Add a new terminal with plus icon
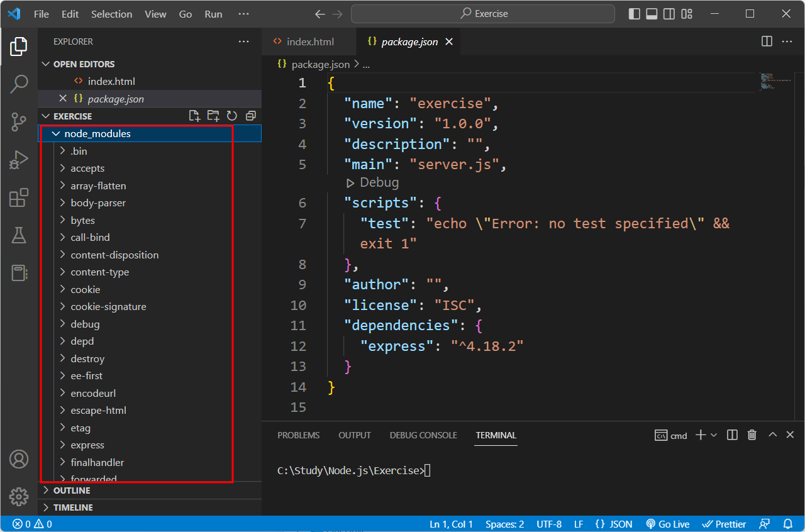 701,435
